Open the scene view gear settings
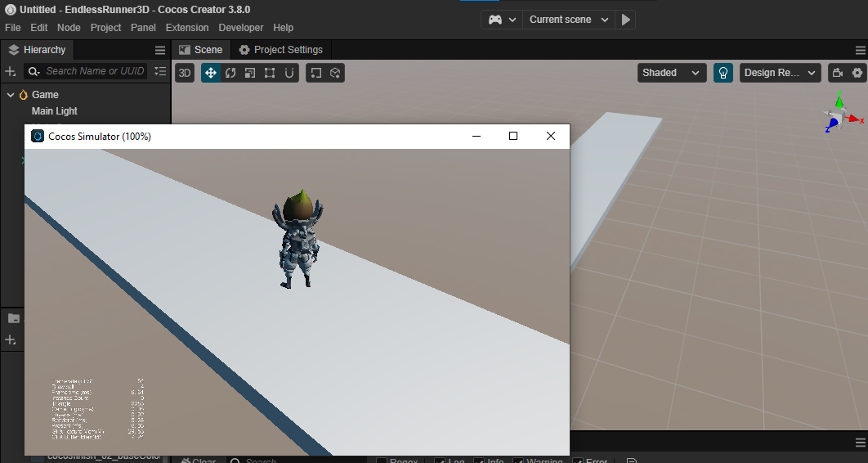Viewport: 868px width, 463px height. (x=857, y=73)
